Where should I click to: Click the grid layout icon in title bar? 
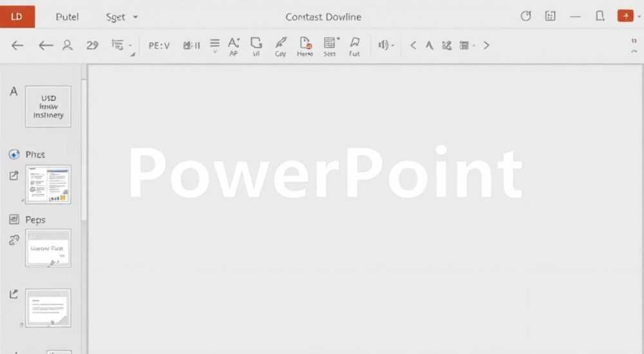(x=551, y=16)
